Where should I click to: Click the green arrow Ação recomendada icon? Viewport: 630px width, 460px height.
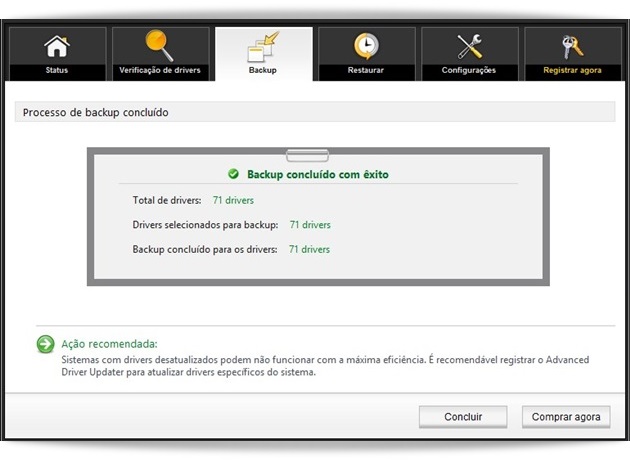tap(45, 344)
